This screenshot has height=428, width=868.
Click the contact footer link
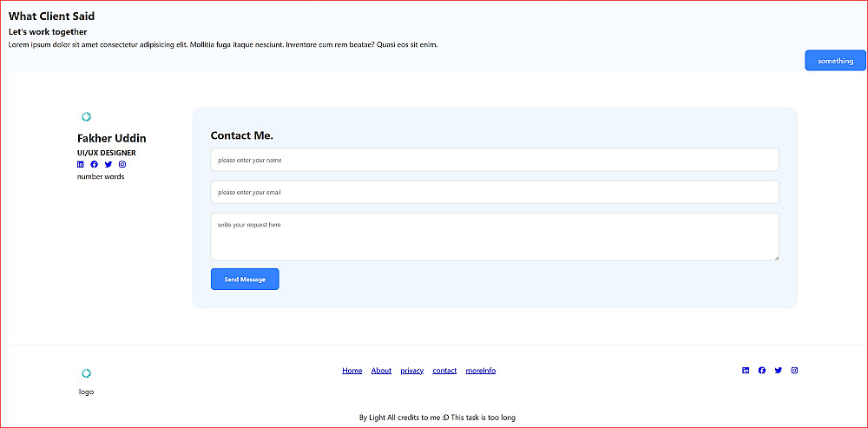click(444, 371)
